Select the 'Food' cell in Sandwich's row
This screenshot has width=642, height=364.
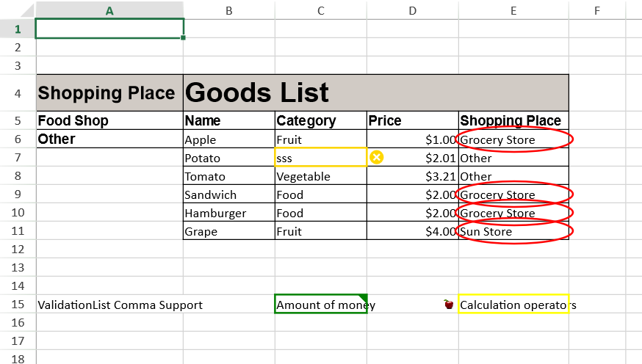(x=320, y=194)
